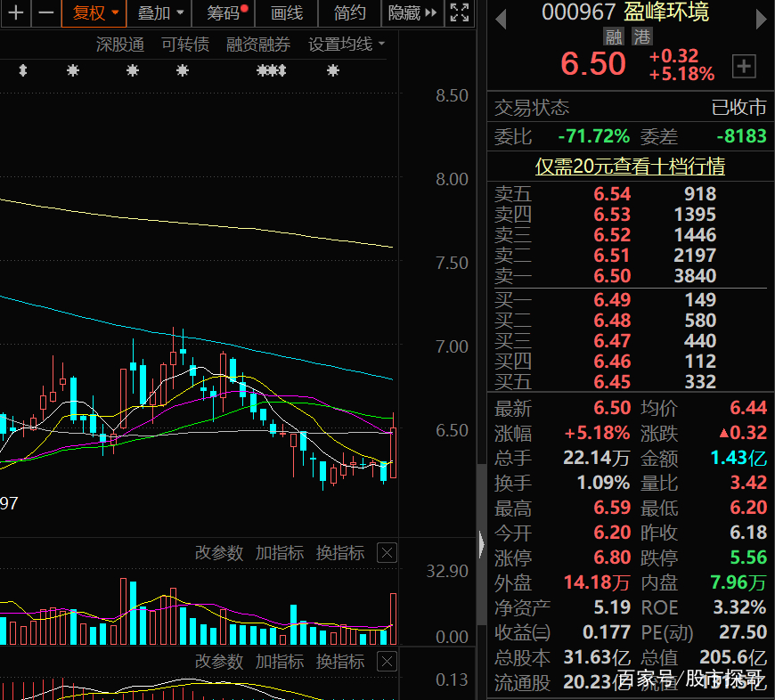775x700 pixels.
Task: Zoom in on the chart with + icon
Action: [14, 14]
